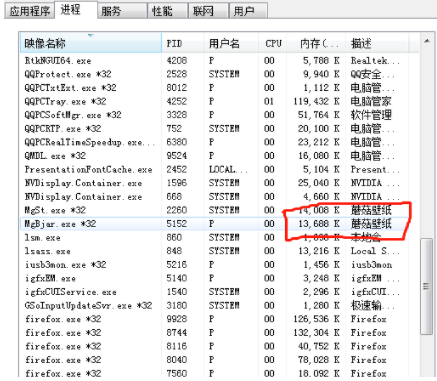437x381 pixels.
Task: Select the QQPCRealTimeSpeedup.exe process
Action: tap(214, 142)
